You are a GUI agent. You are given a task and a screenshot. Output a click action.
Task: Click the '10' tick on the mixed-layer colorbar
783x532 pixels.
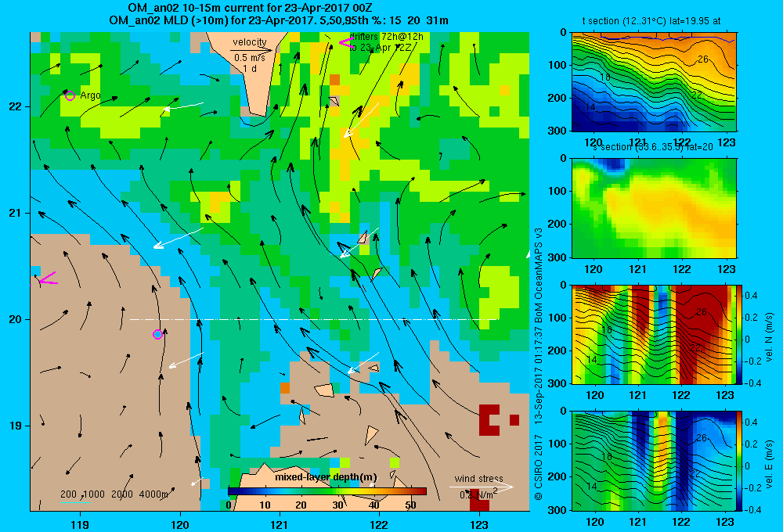tap(265, 505)
